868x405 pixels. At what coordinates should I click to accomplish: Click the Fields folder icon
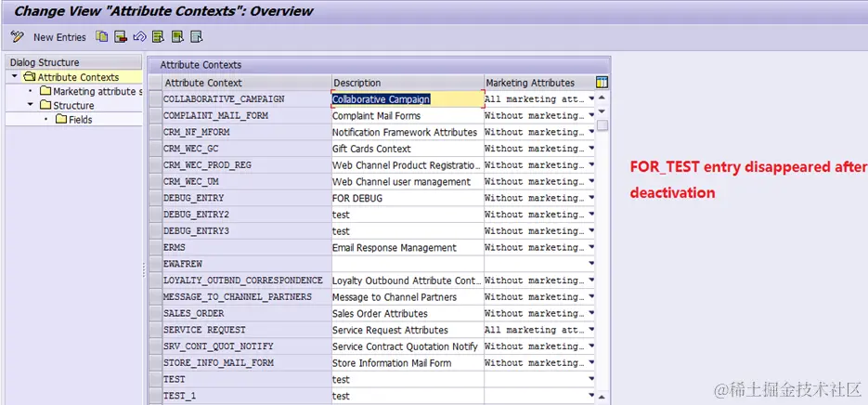pyautogui.click(x=61, y=119)
